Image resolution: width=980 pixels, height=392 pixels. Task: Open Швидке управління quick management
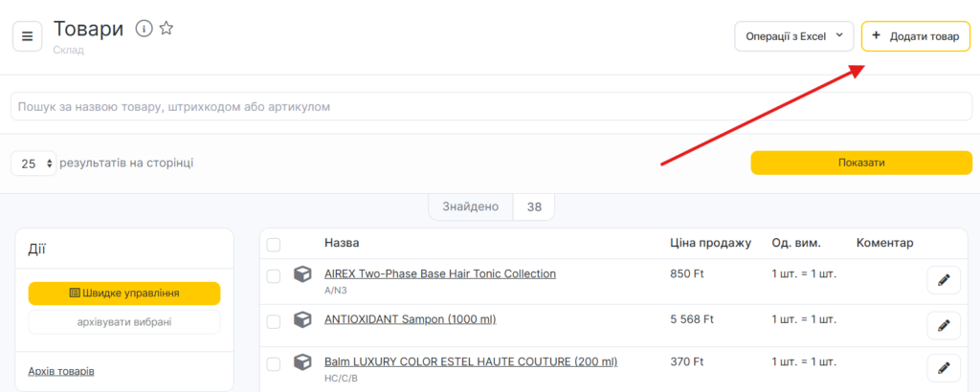[x=124, y=294]
